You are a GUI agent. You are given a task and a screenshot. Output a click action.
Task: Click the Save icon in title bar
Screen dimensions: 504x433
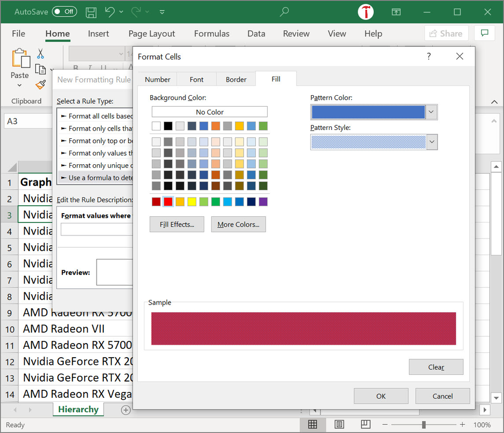(91, 12)
